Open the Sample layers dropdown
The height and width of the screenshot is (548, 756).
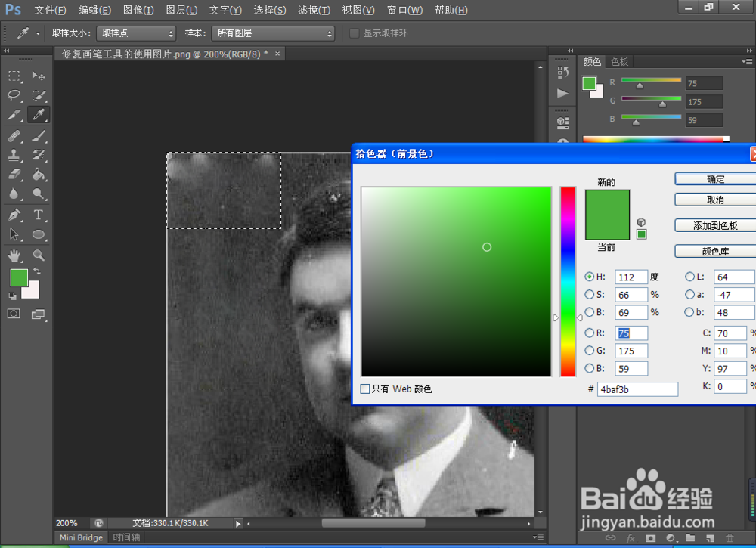[x=273, y=33]
